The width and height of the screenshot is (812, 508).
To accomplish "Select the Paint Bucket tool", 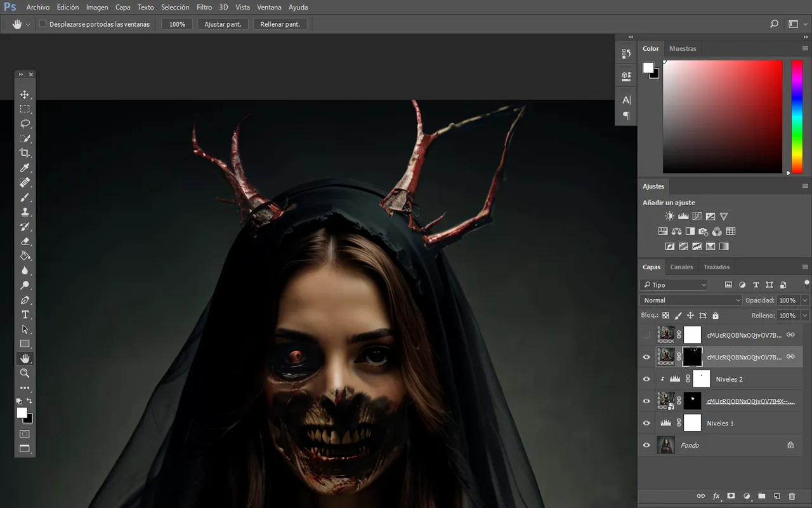I will (25, 256).
